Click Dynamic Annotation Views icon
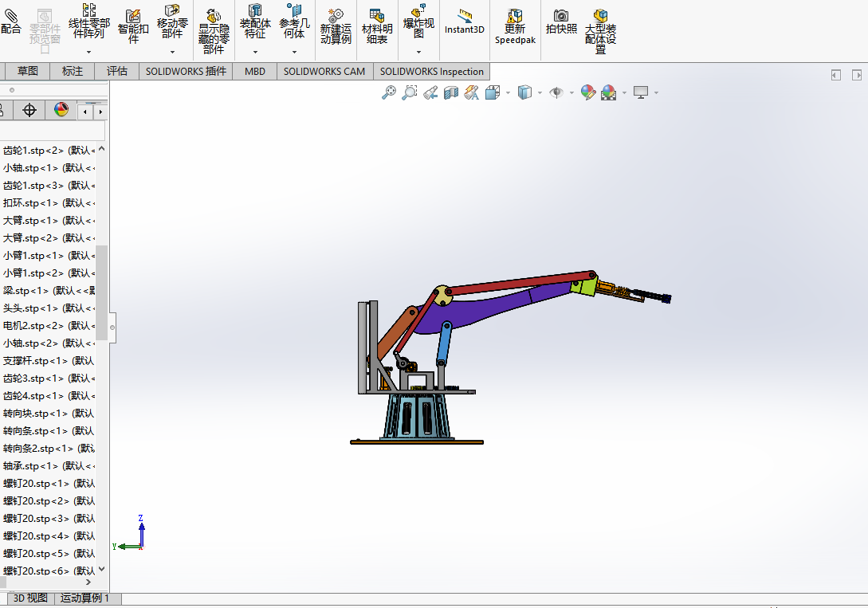Screen dimensions: 868x608 [x=471, y=92]
